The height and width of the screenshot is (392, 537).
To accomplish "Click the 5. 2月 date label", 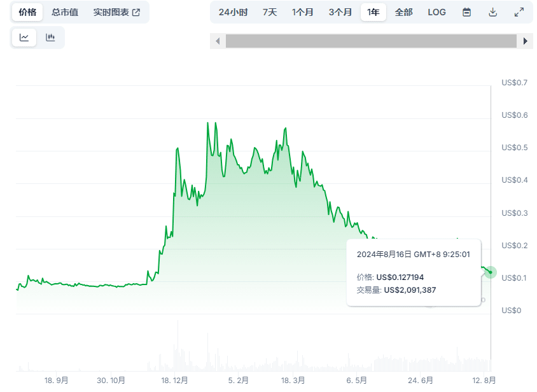I will pos(238,381).
